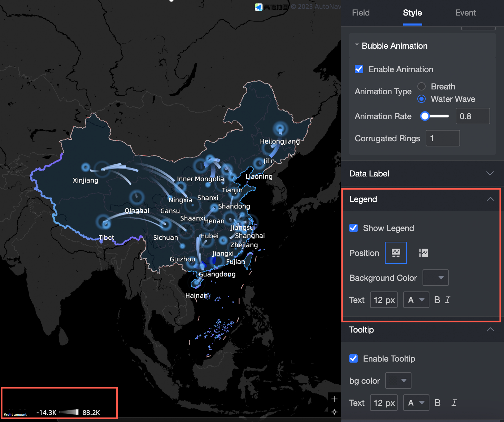Toggle italic for legend text
This screenshot has height=422, width=504.
click(447, 300)
